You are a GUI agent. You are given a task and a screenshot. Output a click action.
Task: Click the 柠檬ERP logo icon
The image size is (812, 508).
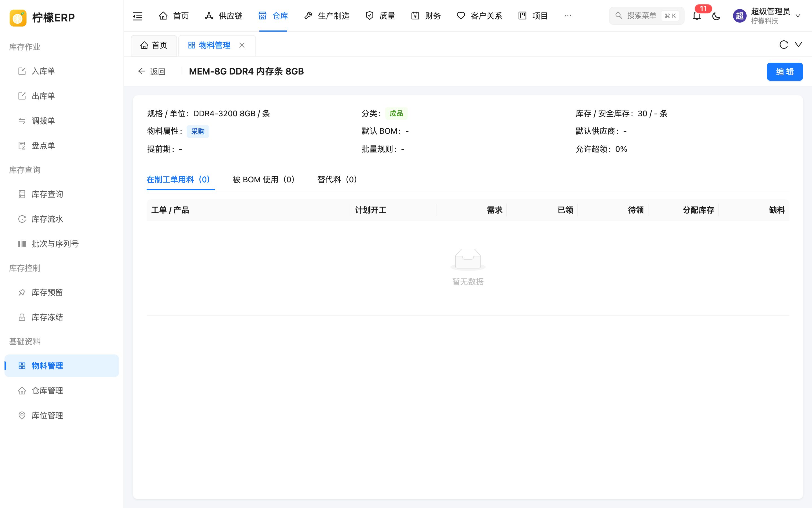[18, 17]
